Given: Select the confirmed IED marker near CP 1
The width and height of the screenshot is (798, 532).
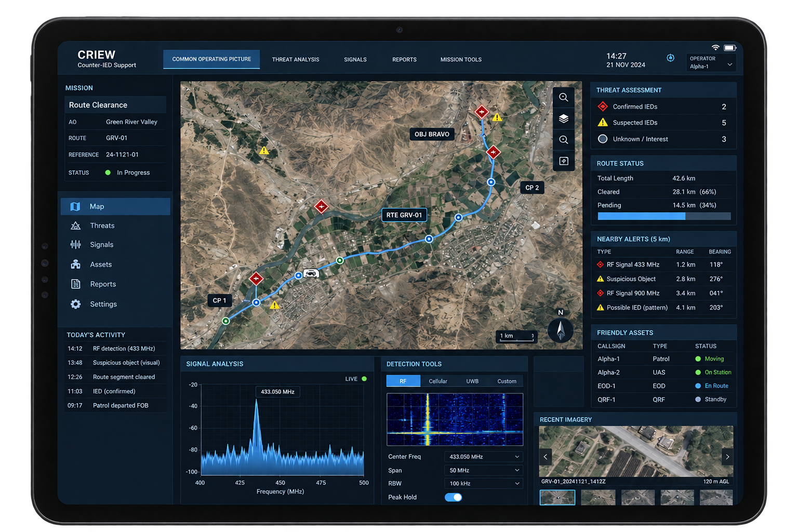Looking at the screenshot, I should 256,278.
